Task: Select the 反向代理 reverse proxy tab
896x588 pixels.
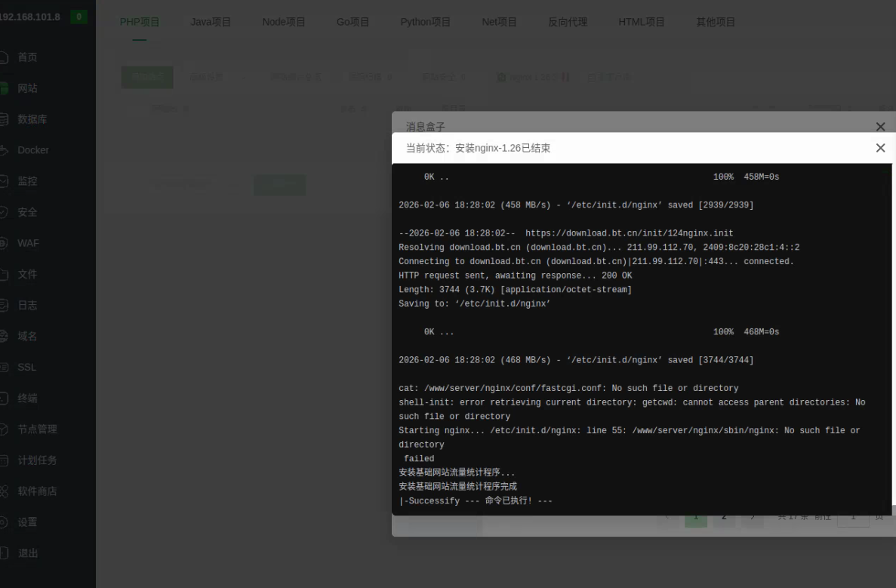Action: (567, 22)
